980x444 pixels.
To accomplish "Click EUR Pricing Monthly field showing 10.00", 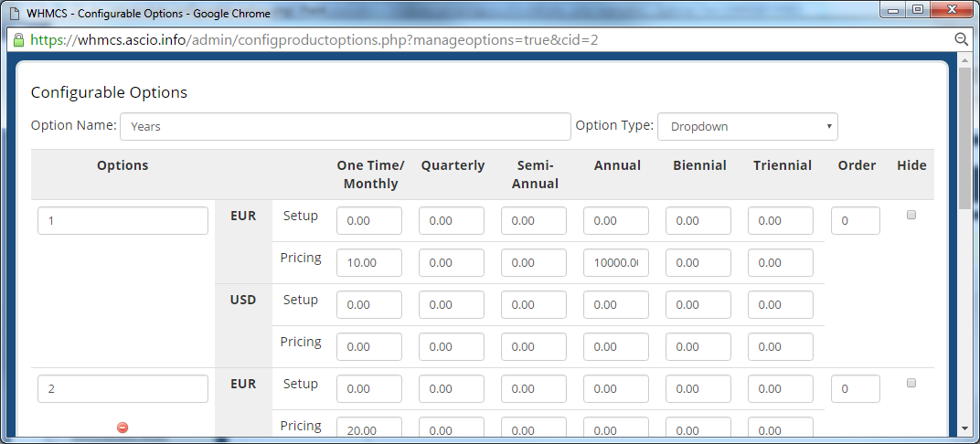I will (368, 263).
